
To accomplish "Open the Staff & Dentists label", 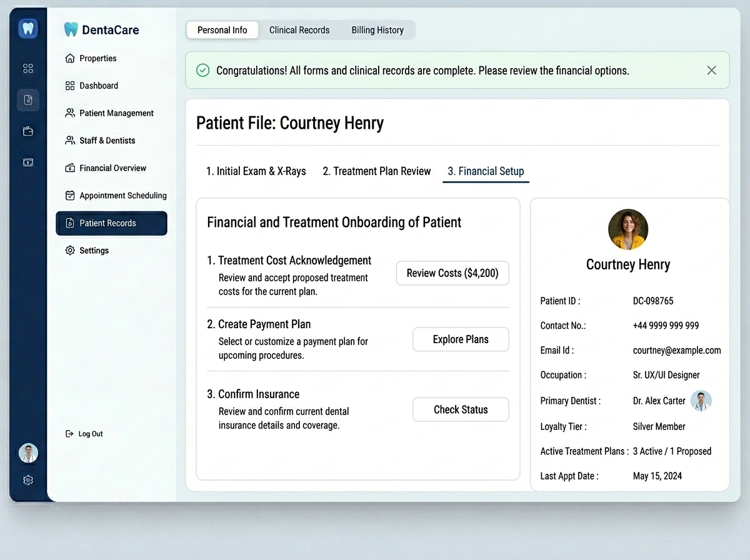I will [x=107, y=141].
